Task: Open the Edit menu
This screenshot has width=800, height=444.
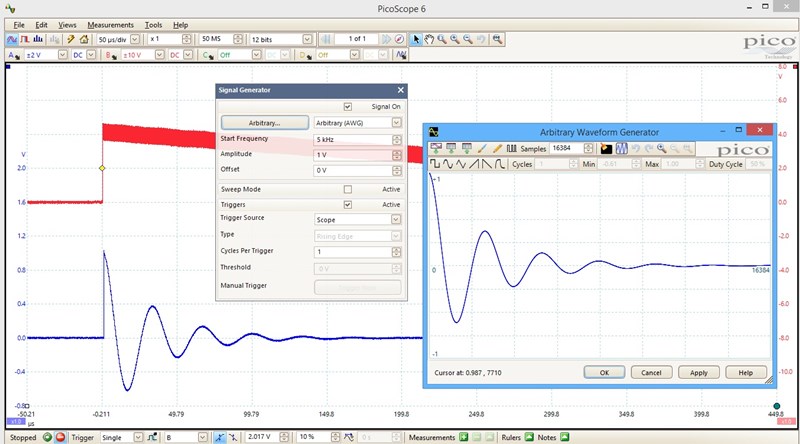Action: 41,24
